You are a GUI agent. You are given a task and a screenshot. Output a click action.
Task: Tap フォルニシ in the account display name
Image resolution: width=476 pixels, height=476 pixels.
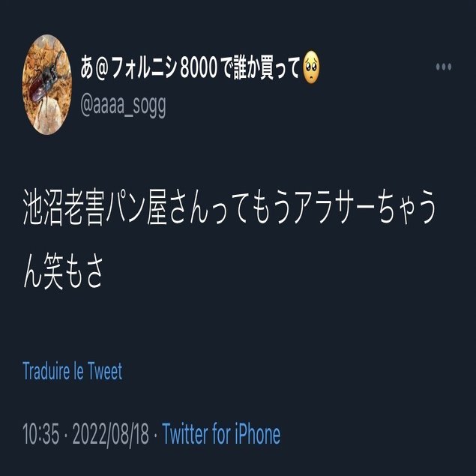[x=144, y=68]
